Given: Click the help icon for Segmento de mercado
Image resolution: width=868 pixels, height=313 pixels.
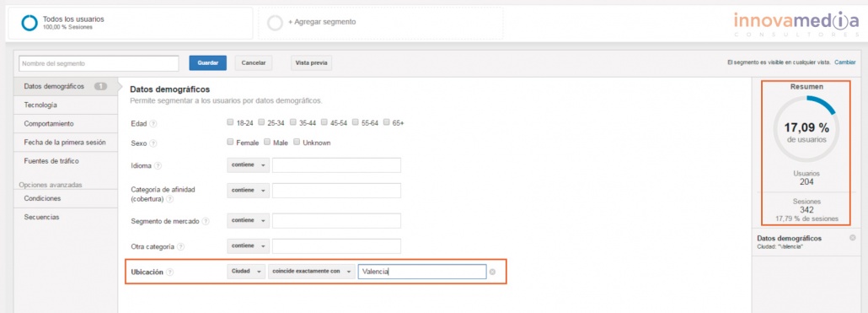Looking at the screenshot, I should 206,221.
